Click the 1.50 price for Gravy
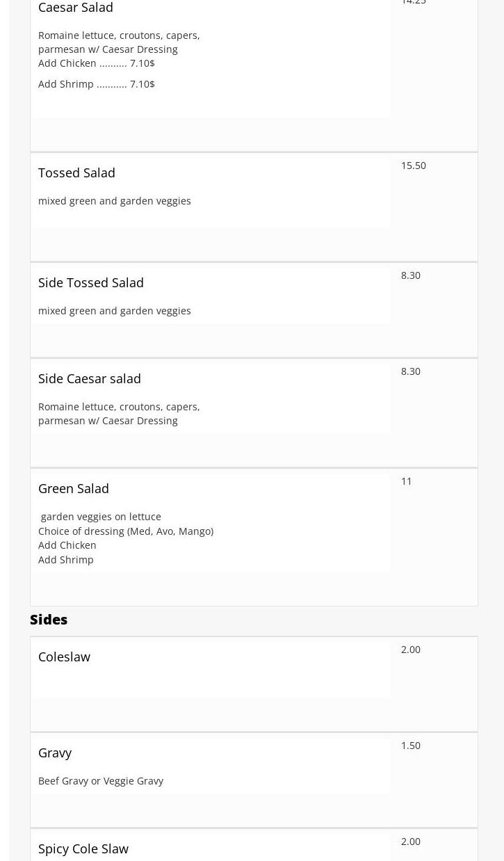 coord(410,746)
